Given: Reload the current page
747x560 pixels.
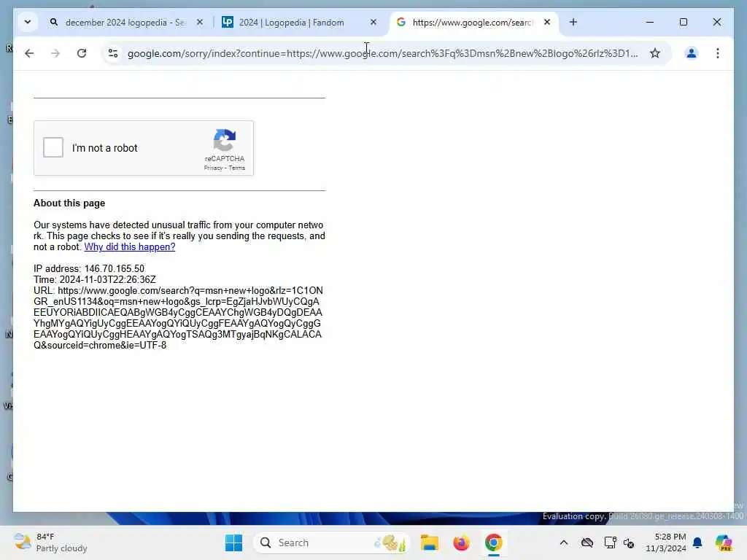Looking at the screenshot, I should point(82,53).
